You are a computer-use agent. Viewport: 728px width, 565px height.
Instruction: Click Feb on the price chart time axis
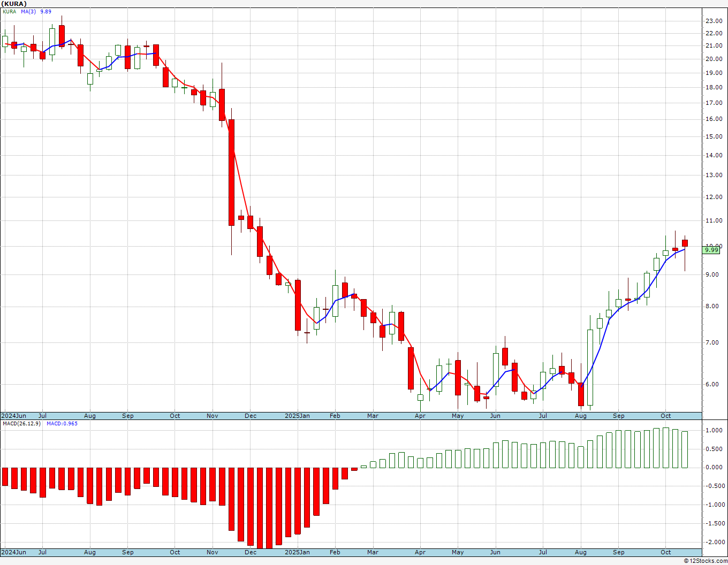coord(335,416)
